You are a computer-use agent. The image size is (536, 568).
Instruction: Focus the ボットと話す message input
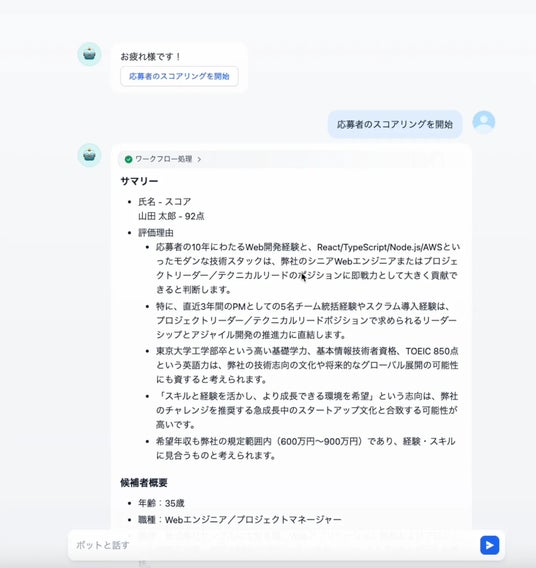(273, 545)
